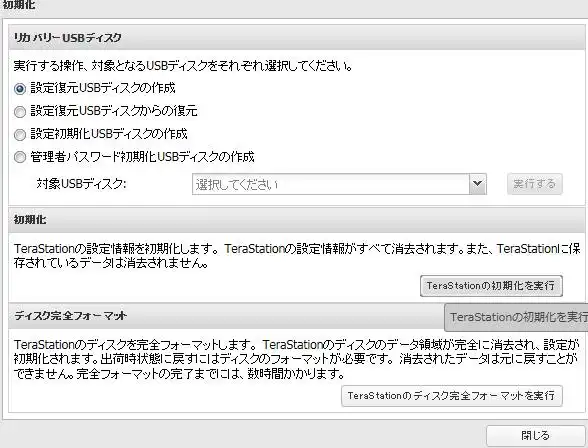The width and height of the screenshot is (588, 448).
Task: Choose 設定復元USBディスクからの復元 radio option
Action: pos(20,112)
